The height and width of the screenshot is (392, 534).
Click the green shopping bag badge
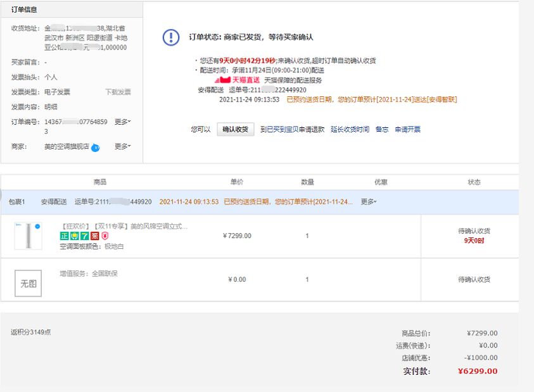74,236
